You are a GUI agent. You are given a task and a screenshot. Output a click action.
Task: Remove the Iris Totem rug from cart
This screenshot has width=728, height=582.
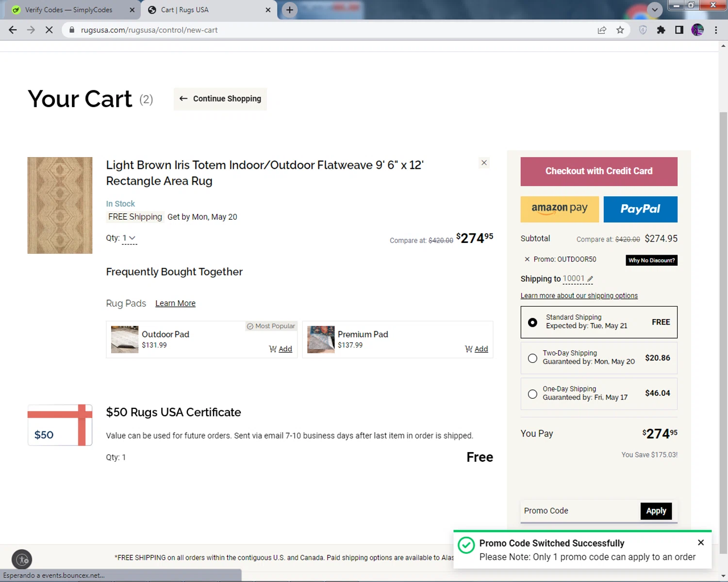[484, 163]
